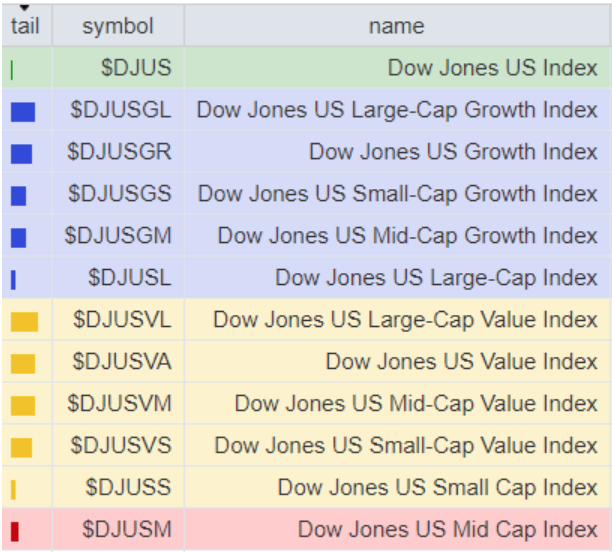Open Dow Jones US Value Index name
Viewport: 612px width, 552px height.
(461, 362)
